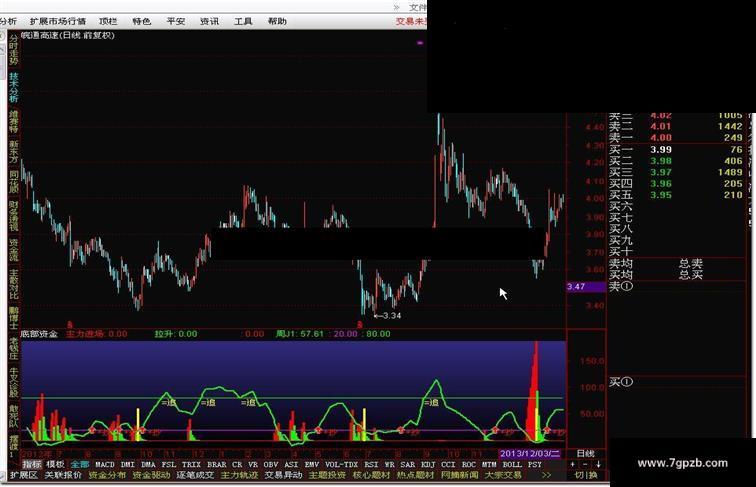This screenshot has height=487, width=756.
Task: Switch indicator to SAR
Action: pos(407,464)
